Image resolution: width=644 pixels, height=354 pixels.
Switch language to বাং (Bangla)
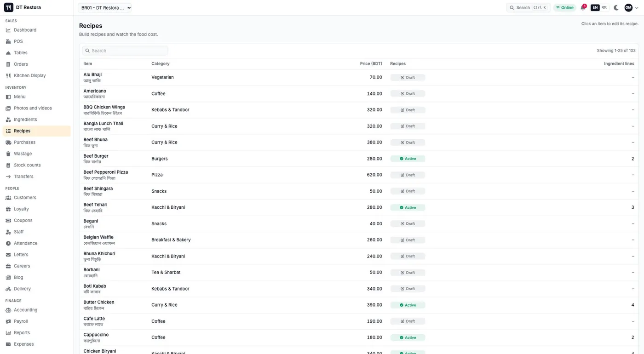point(604,8)
